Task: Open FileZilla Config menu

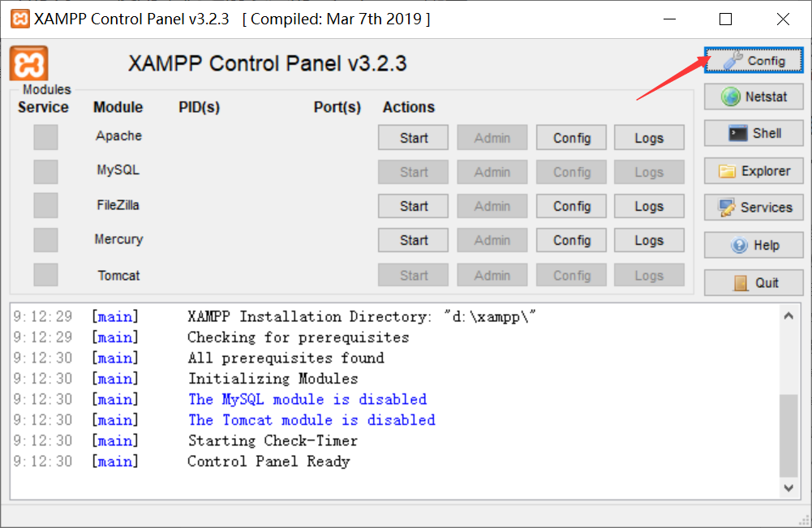Action: [571, 206]
